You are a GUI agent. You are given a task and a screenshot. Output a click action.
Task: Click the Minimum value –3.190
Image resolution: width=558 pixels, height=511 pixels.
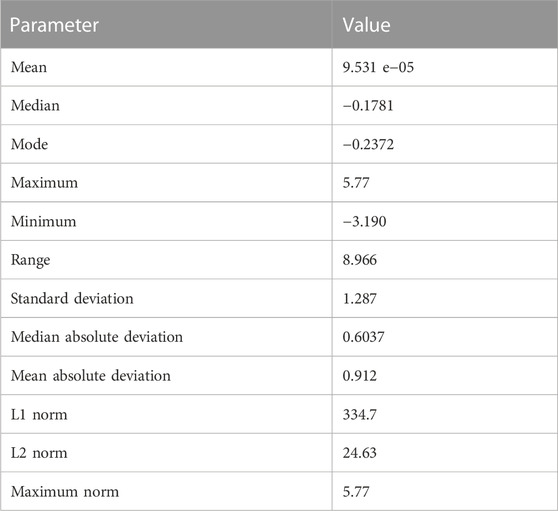pyautogui.click(x=364, y=222)
